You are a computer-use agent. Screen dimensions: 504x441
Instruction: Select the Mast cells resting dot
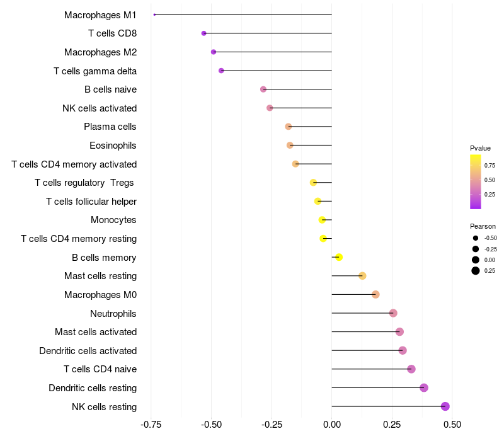tap(362, 276)
